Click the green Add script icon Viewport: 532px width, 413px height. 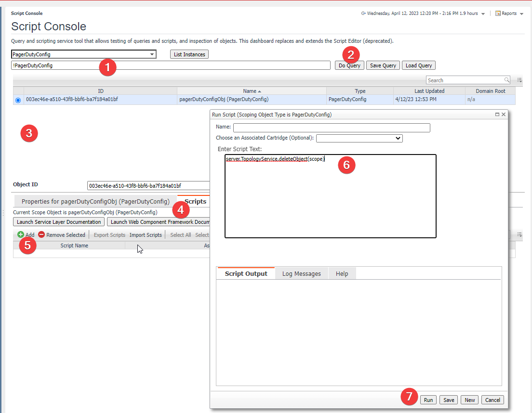pyautogui.click(x=21, y=235)
